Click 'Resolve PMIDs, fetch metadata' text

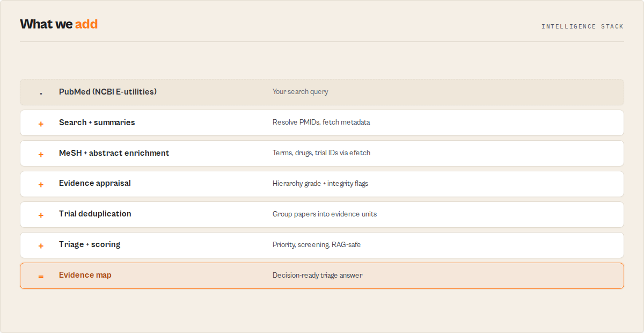(x=321, y=122)
